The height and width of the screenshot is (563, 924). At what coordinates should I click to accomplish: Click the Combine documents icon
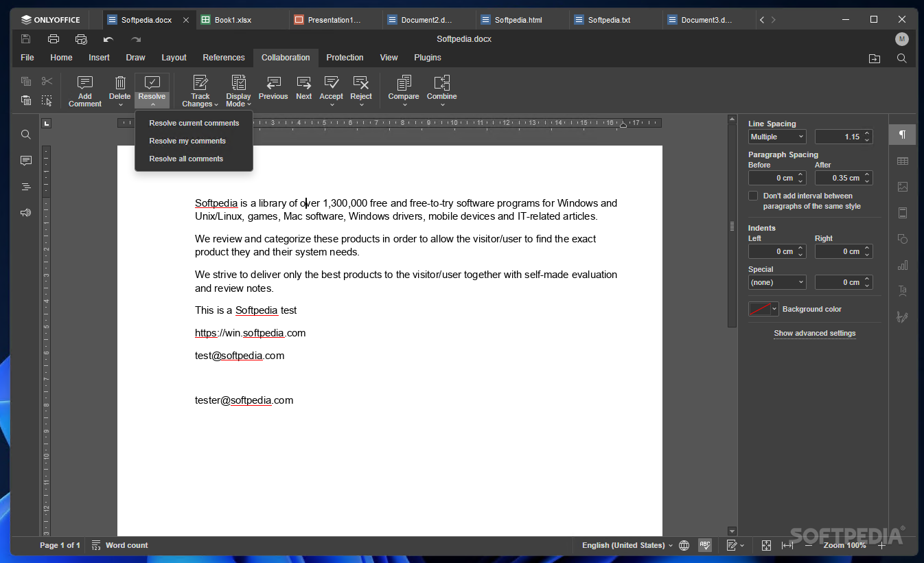click(442, 83)
